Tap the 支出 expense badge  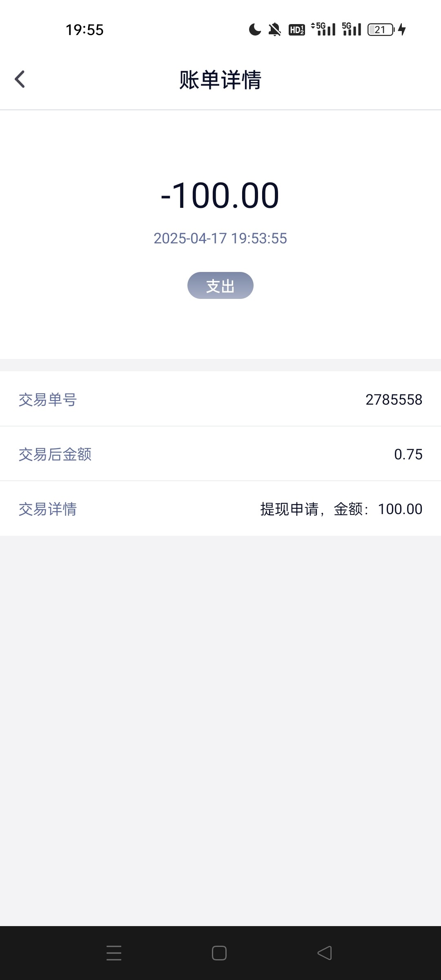(220, 285)
